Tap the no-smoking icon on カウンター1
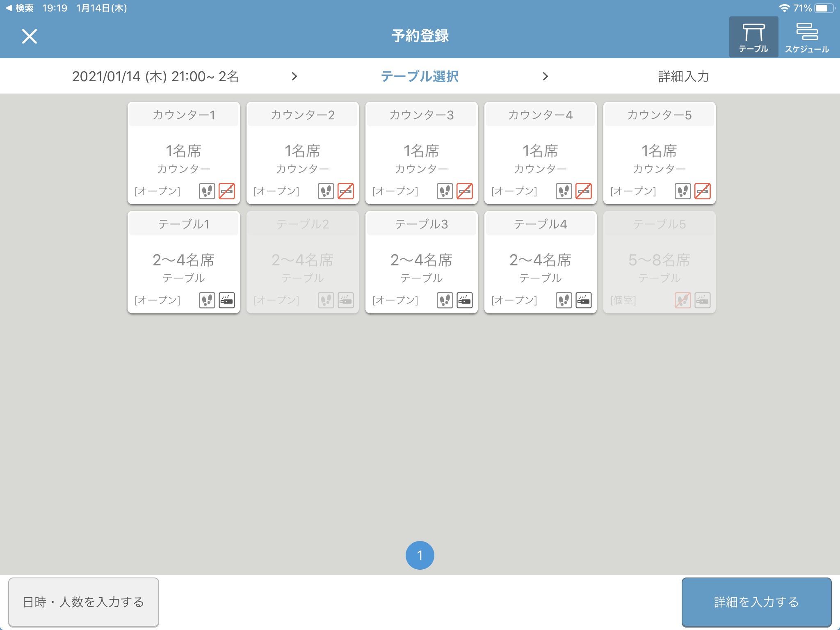The image size is (840, 630). pyautogui.click(x=226, y=191)
